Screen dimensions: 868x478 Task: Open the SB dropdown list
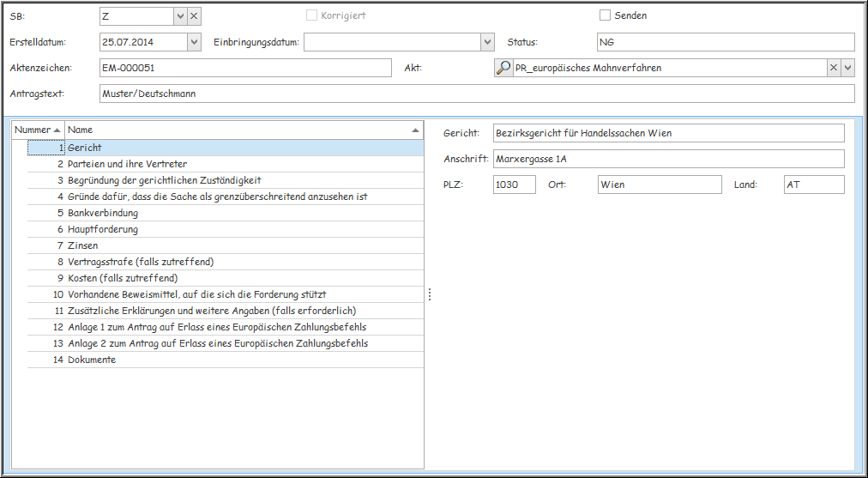point(179,15)
